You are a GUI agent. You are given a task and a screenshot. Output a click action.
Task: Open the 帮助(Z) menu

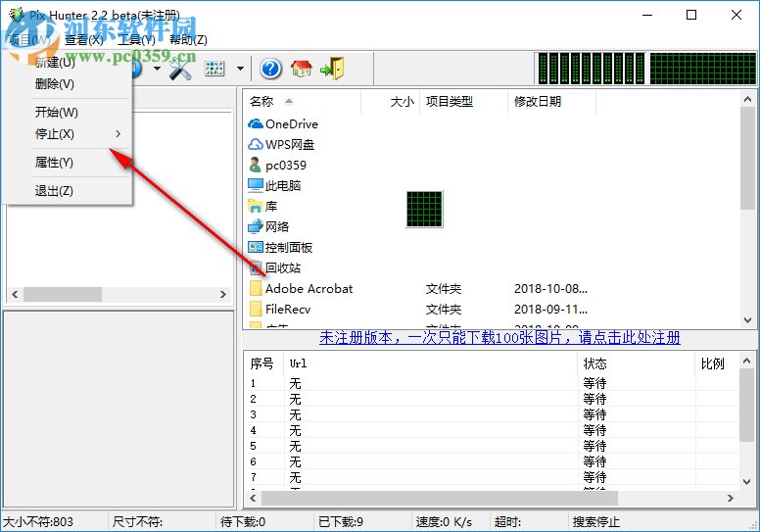click(189, 40)
